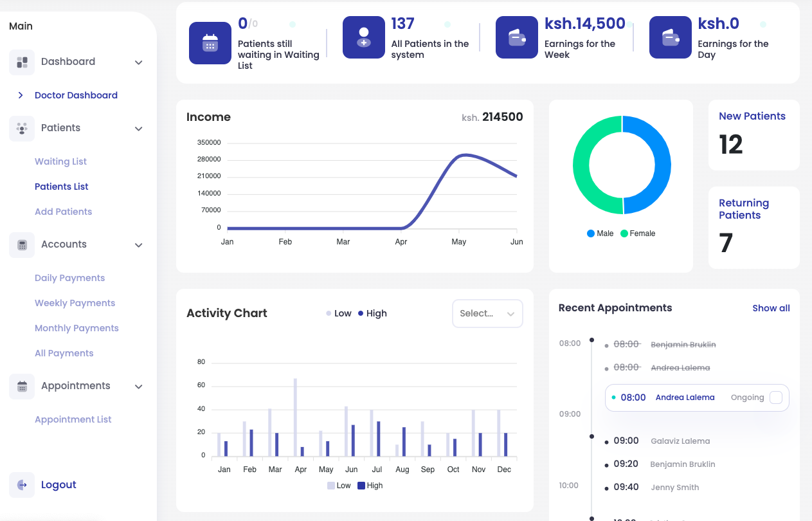Collapse the Accounts menu chevron

pyautogui.click(x=138, y=245)
